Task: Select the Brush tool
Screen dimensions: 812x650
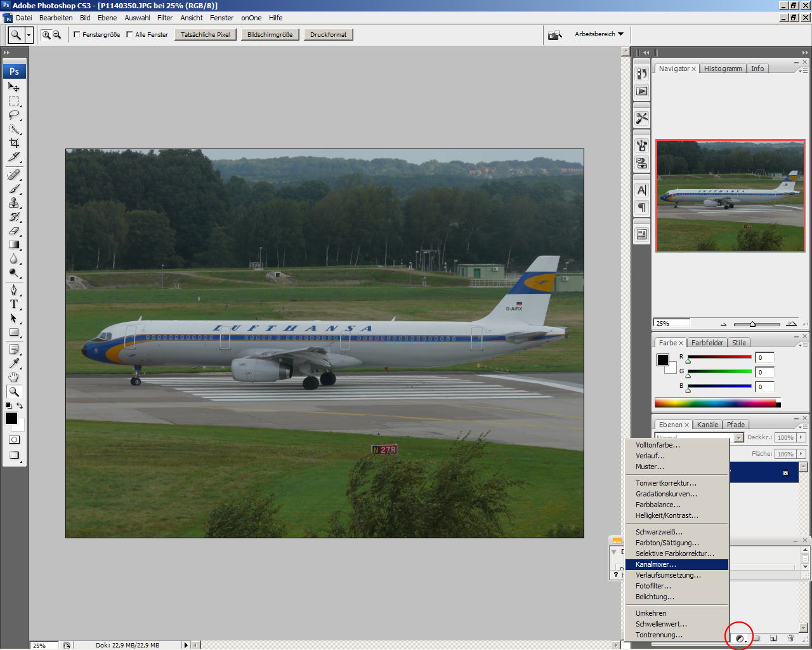Action: tap(14, 189)
